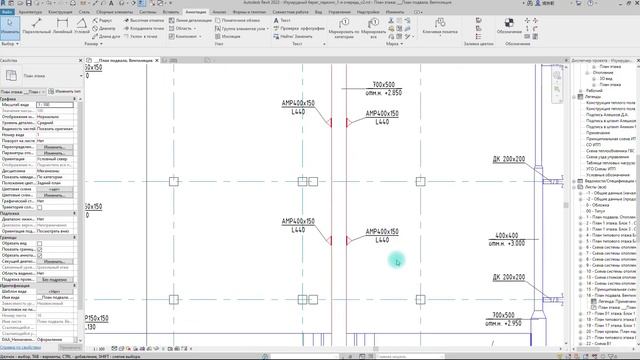The width and height of the screenshot is (640, 360).
Task: Choose the Угловой angular dimension tool
Action: pyautogui.click(x=82, y=26)
